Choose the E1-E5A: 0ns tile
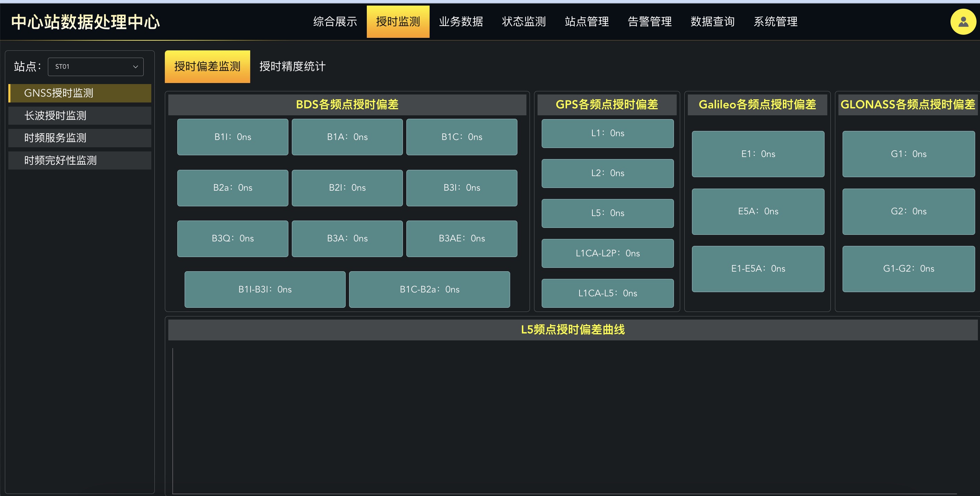This screenshot has height=496, width=980. coord(758,269)
